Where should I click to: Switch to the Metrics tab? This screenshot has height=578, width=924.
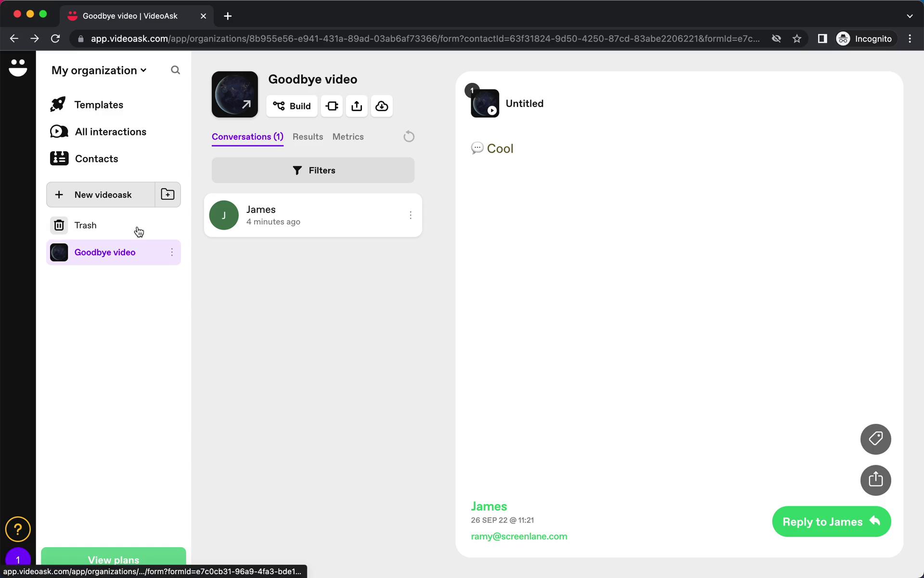click(347, 136)
